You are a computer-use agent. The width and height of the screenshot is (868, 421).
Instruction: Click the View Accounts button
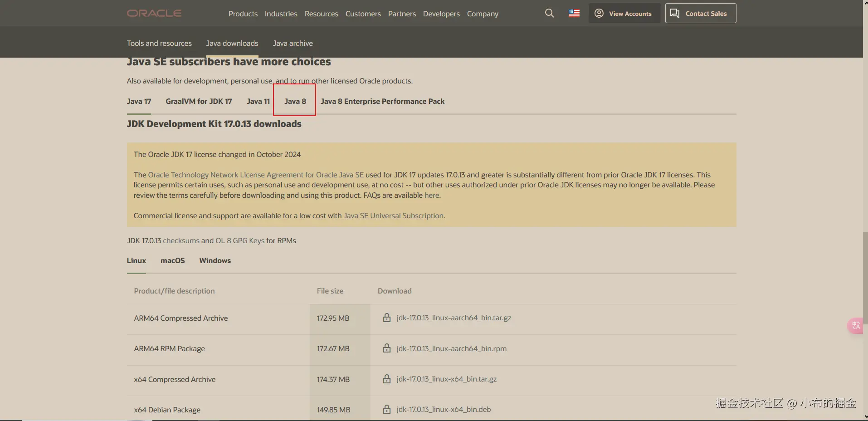tap(624, 13)
